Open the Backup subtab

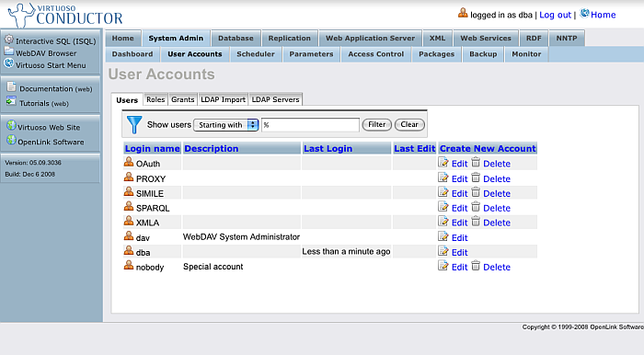point(483,54)
